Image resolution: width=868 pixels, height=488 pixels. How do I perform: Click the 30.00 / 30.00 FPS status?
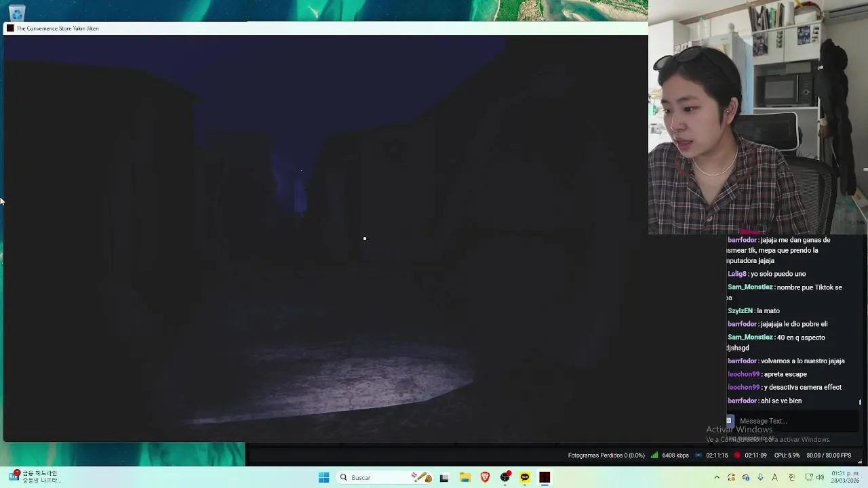[x=829, y=455]
